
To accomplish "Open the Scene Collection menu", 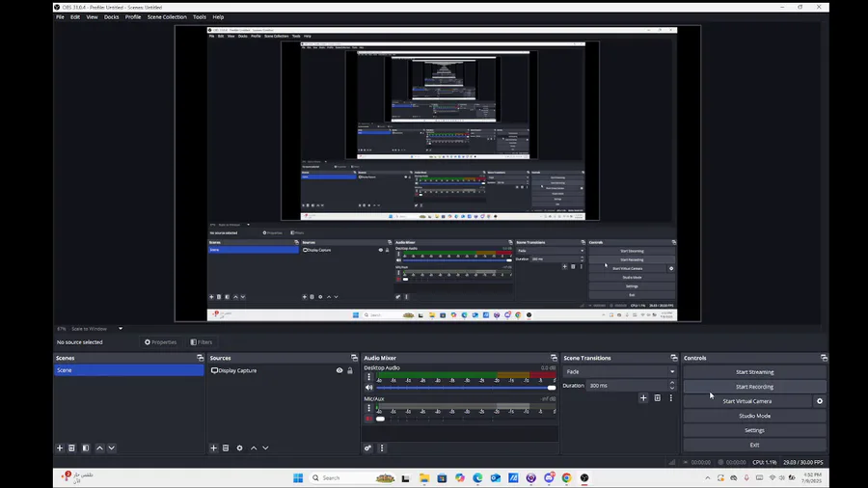I will (167, 17).
